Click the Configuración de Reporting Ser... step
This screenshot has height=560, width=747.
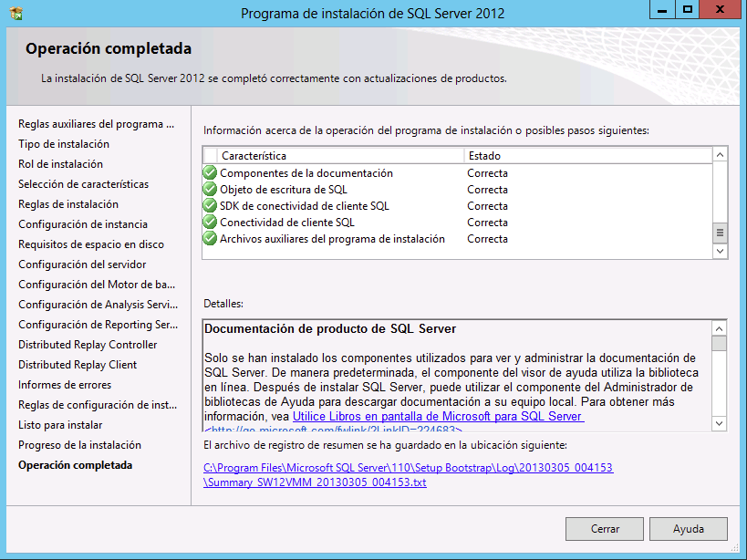point(98,325)
